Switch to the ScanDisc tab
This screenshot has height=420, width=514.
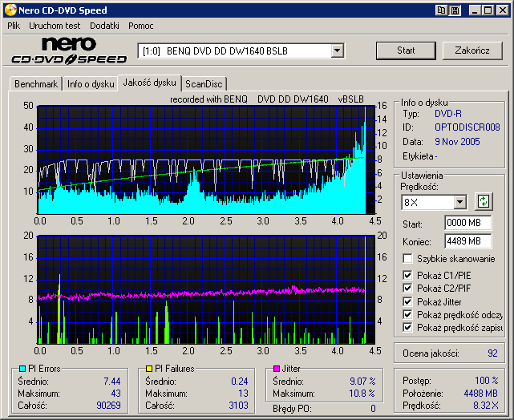(204, 84)
